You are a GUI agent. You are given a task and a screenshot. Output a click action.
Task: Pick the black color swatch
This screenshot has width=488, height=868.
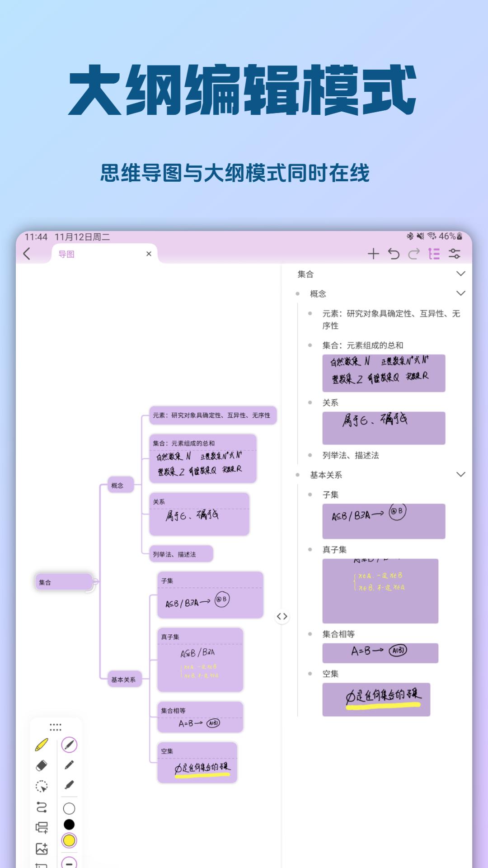click(x=69, y=825)
